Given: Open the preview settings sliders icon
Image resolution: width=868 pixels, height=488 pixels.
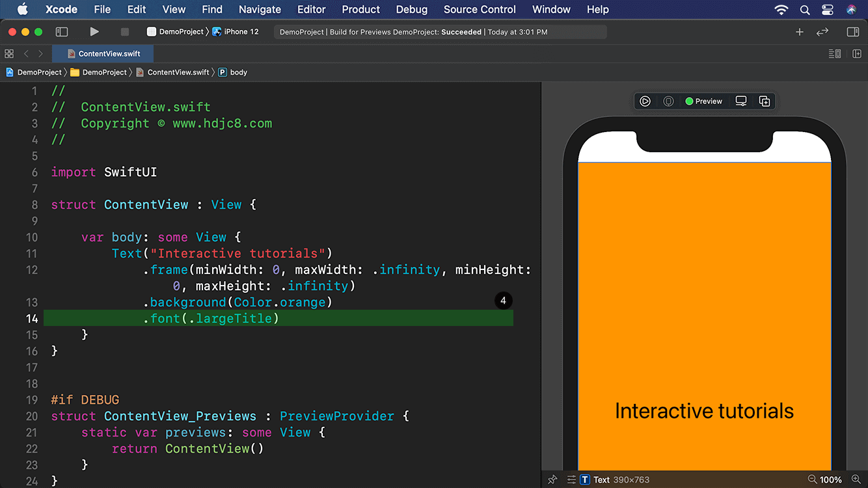Looking at the screenshot, I should tap(571, 480).
